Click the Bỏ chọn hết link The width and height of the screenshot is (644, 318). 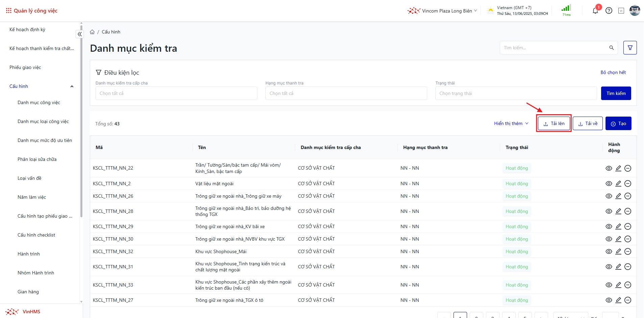tap(613, 72)
